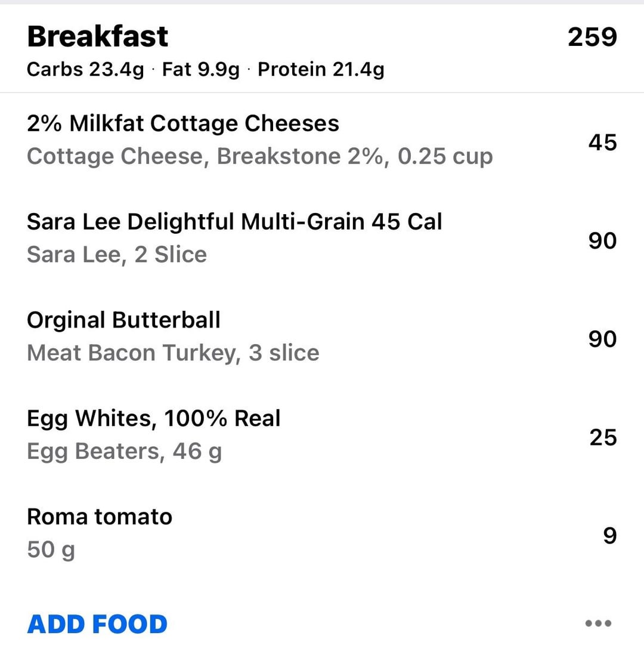
Task: Tap the Protein 21.4g macro label
Action: click(321, 70)
